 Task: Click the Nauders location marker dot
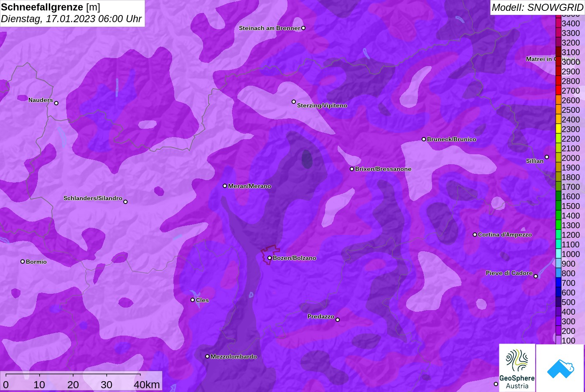(x=56, y=103)
